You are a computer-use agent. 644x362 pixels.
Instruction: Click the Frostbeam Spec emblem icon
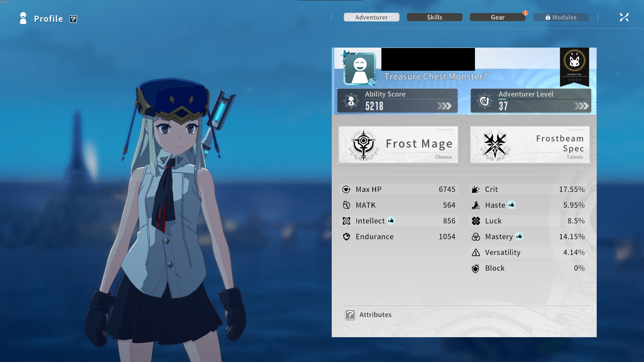click(x=495, y=145)
